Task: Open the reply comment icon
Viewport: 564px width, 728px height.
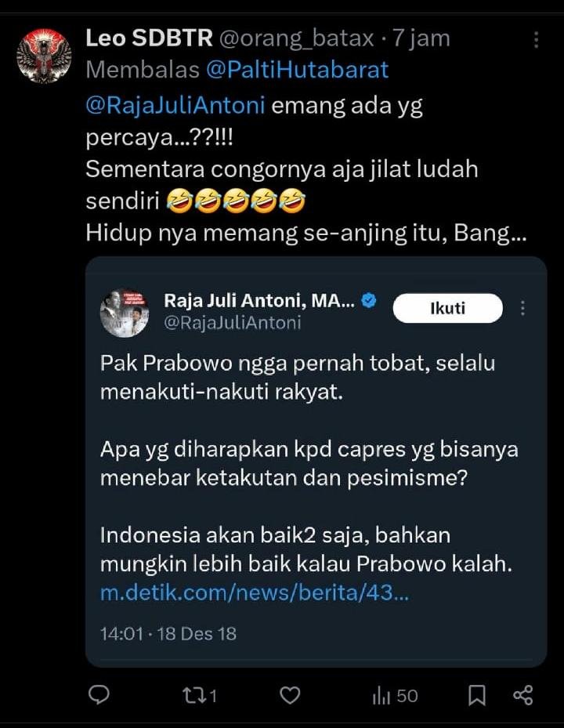Action: 99,695
